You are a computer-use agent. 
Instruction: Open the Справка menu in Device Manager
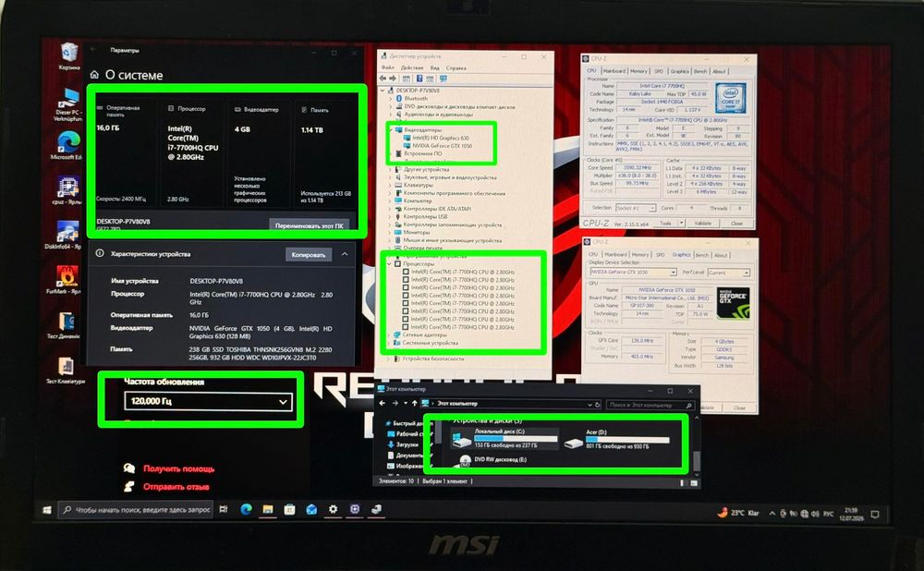456,67
